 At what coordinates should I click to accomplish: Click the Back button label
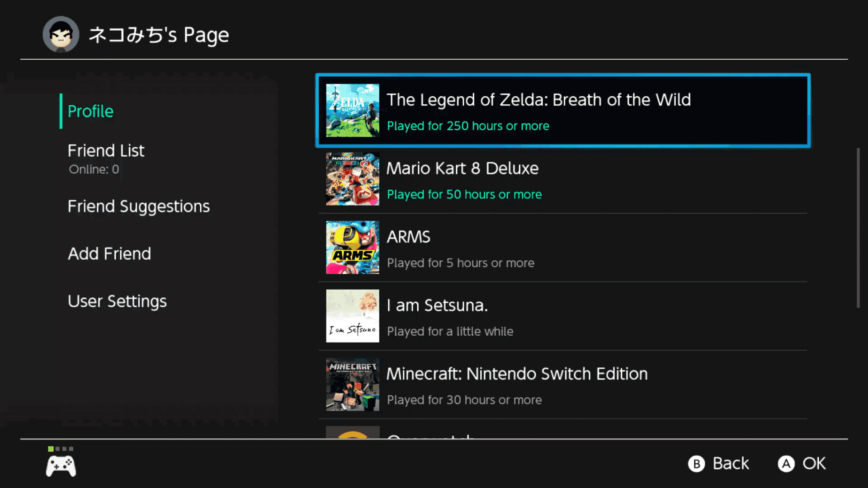click(x=731, y=464)
